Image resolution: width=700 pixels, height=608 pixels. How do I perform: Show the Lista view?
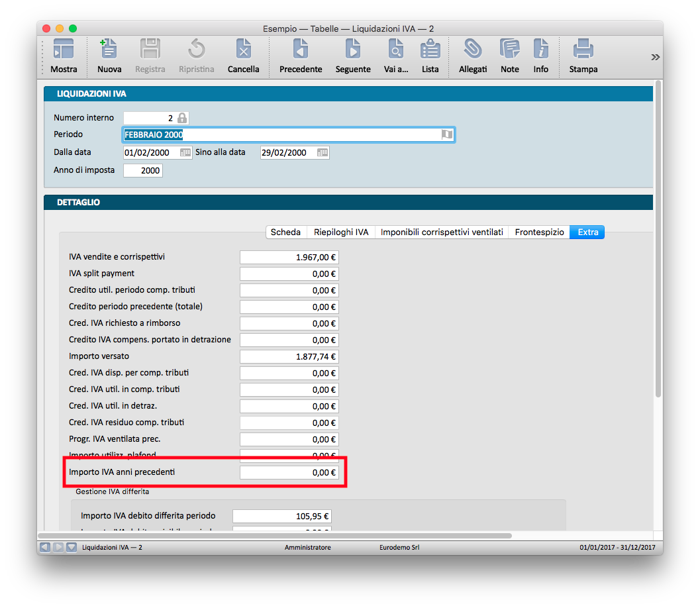(x=430, y=50)
